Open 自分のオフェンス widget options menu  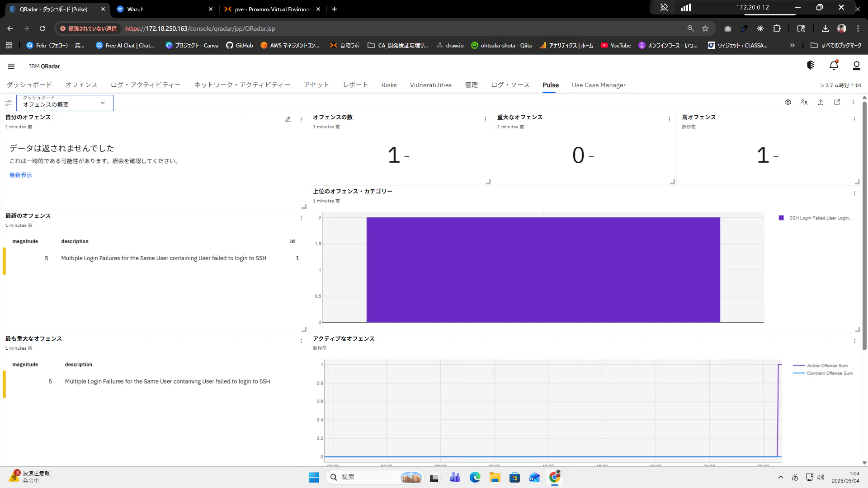click(x=301, y=119)
